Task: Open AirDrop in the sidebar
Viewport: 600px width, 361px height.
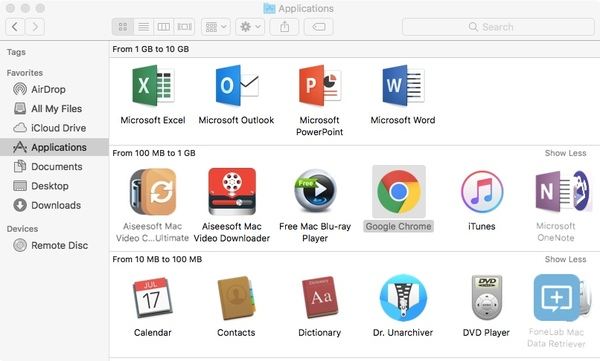Action: tap(54, 89)
